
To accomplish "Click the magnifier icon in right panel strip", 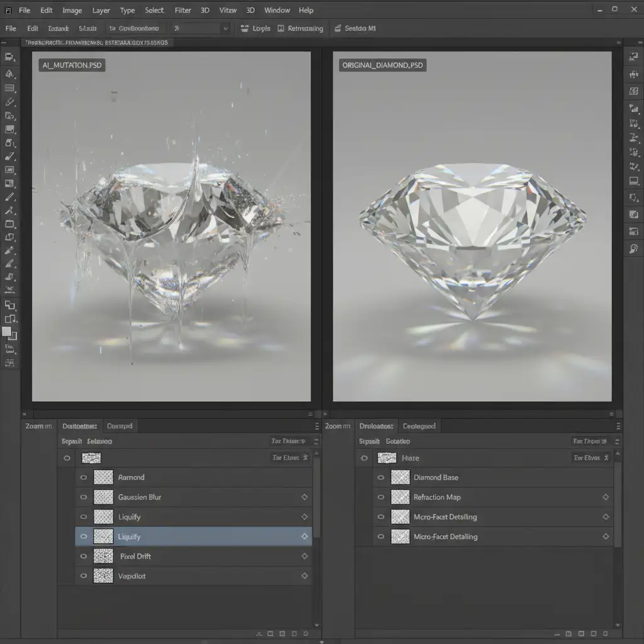I will click(634, 249).
